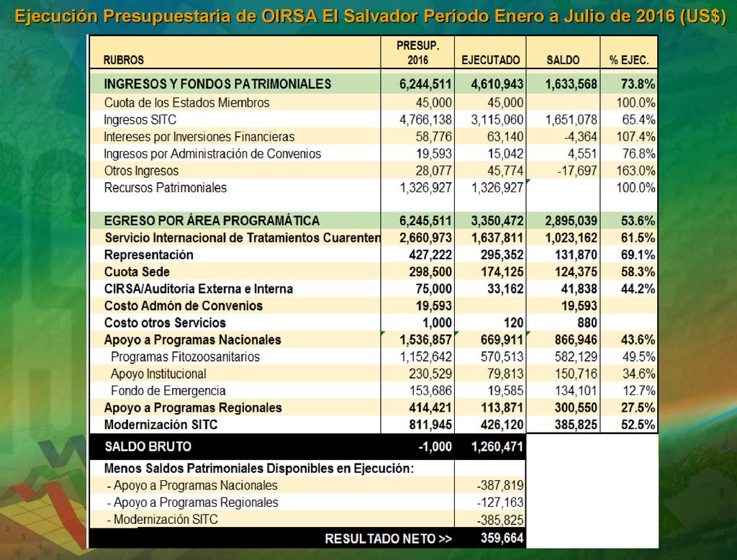Click Modernización SITC budget 811,945
Viewport: 737px width, 560px height.
[430, 425]
